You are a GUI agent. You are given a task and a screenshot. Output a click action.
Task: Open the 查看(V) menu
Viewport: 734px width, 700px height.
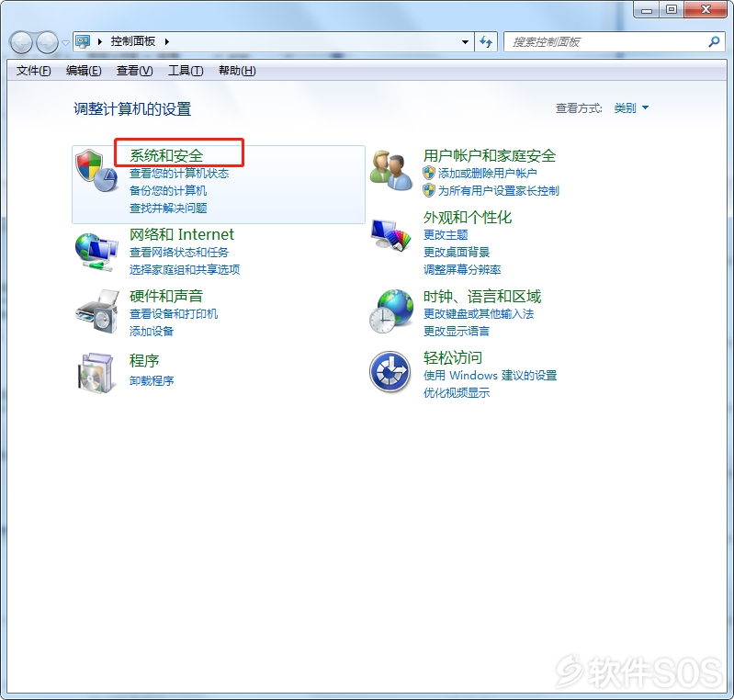point(134,71)
